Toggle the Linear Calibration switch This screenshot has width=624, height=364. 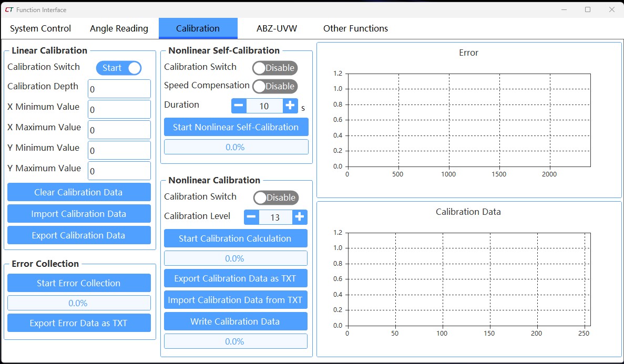coord(119,68)
